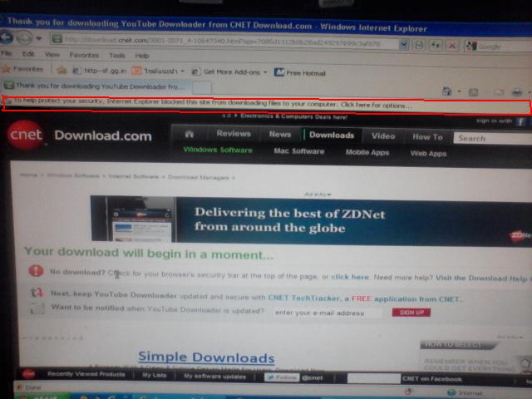Click the ZDNet banner advertisement

[x=311, y=220]
